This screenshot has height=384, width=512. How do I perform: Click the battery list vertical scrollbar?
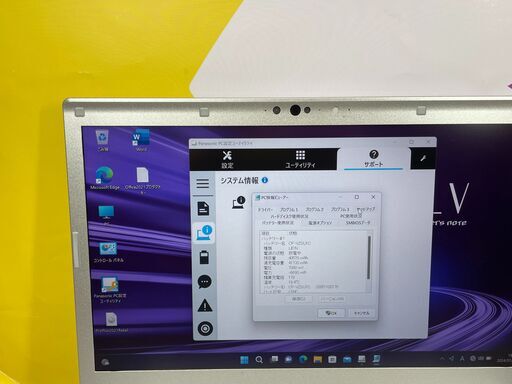pyautogui.click(x=369, y=257)
